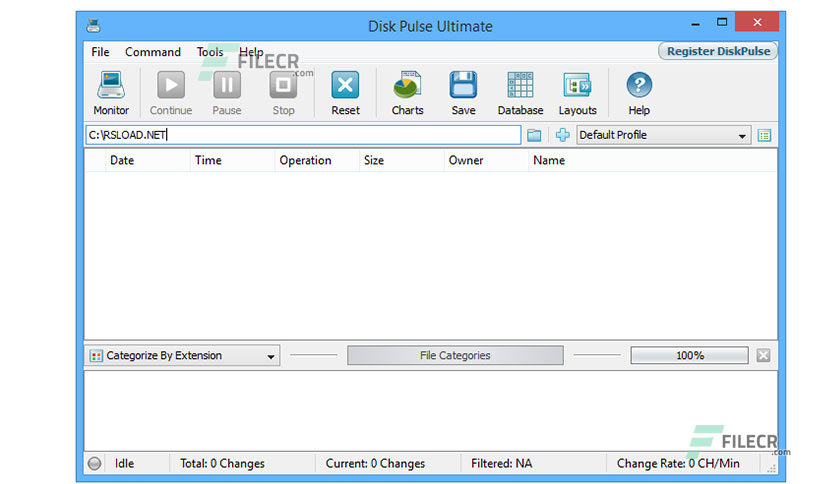The height and width of the screenshot is (484, 836).
Task: Click the Idle status label
Action: (x=124, y=464)
